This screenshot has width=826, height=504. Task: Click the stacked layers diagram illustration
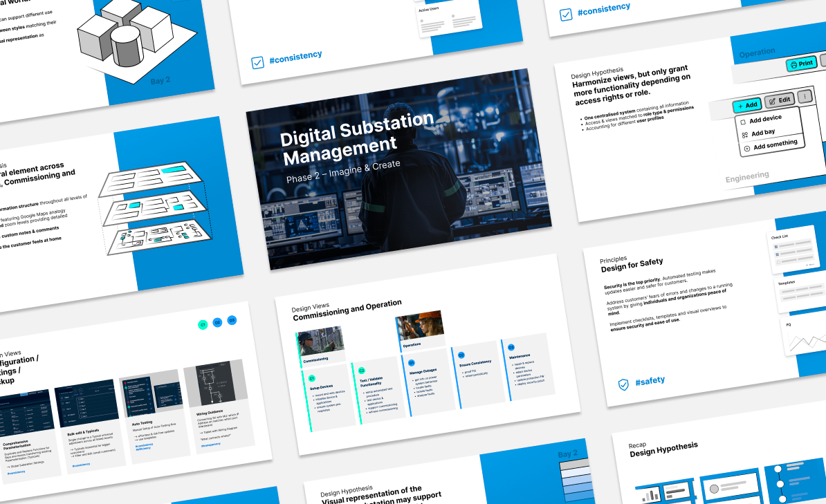tap(157, 208)
